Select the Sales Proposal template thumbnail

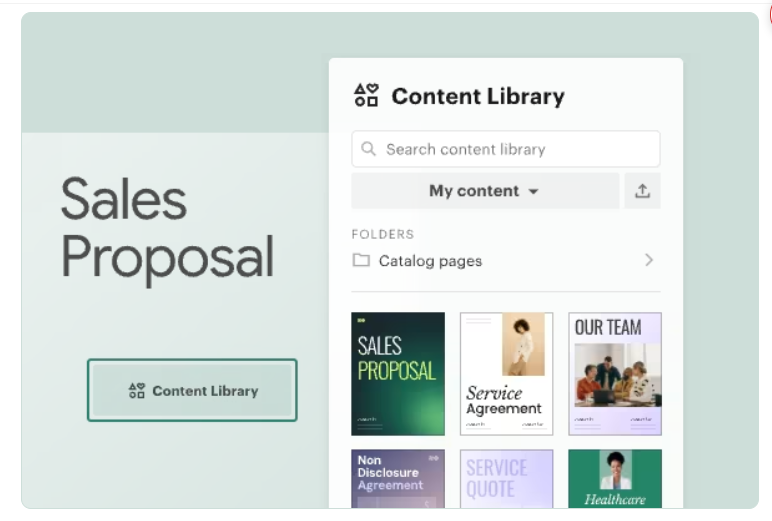pos(398,374)
